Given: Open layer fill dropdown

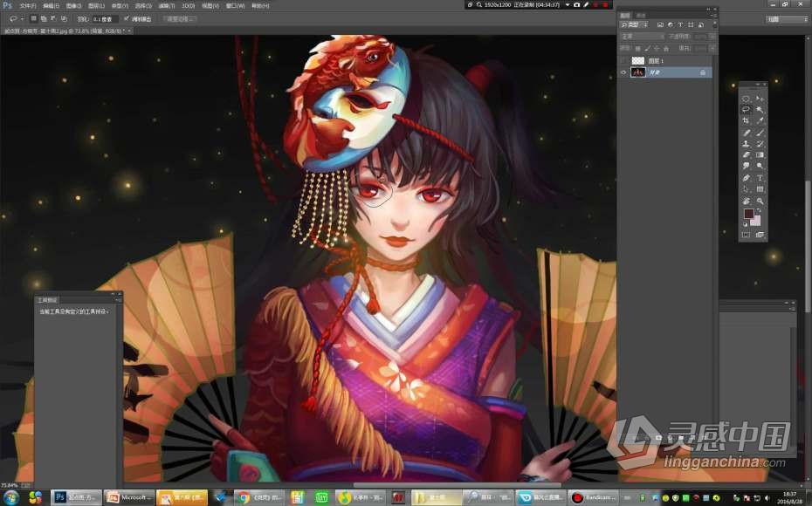Looking at the screenshot, I should (711, 49).
